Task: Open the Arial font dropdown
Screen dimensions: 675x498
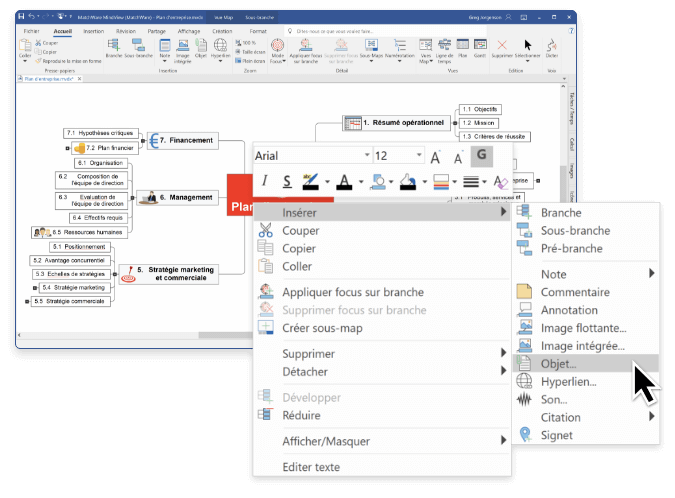Action: (367, 155)
